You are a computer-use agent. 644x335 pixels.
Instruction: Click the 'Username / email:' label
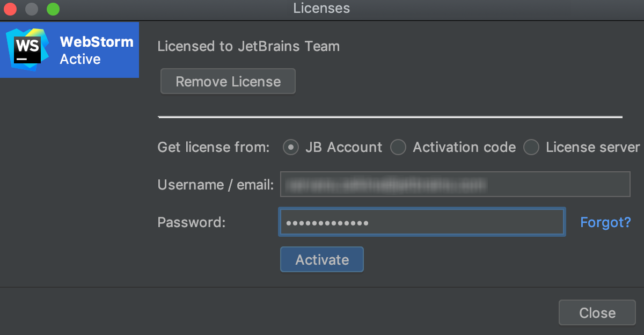pos(216,185)
